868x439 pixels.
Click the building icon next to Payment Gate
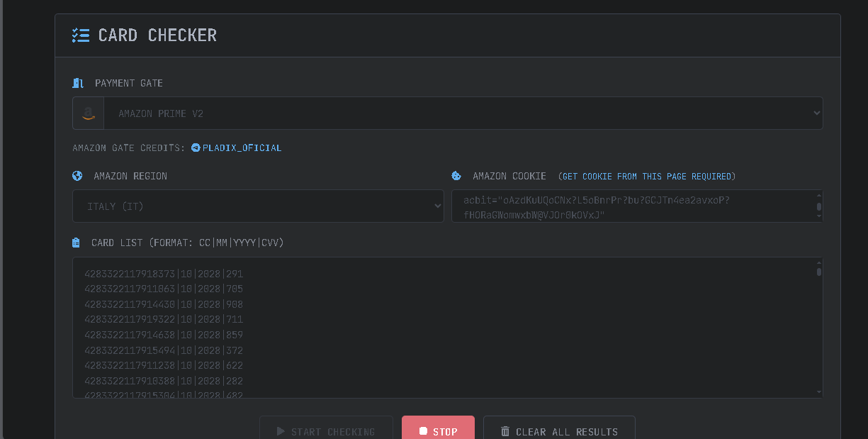(78, 83)
